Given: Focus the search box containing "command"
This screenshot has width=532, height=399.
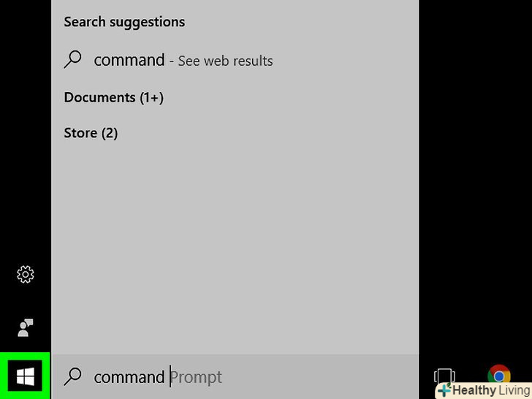Looking at the screenshot, I should point(129,377).
